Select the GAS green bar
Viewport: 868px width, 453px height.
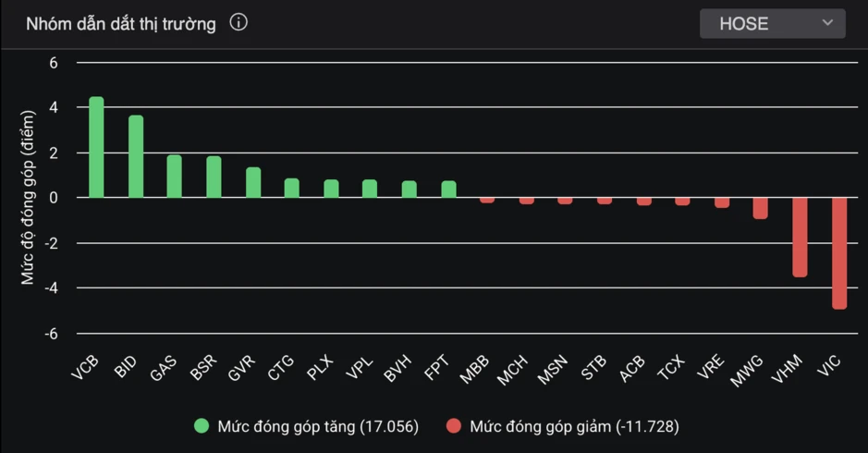(x=175, y=177)
